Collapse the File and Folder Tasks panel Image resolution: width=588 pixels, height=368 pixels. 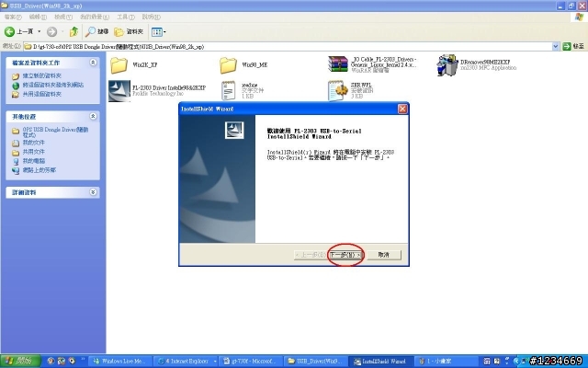[93, 63]
